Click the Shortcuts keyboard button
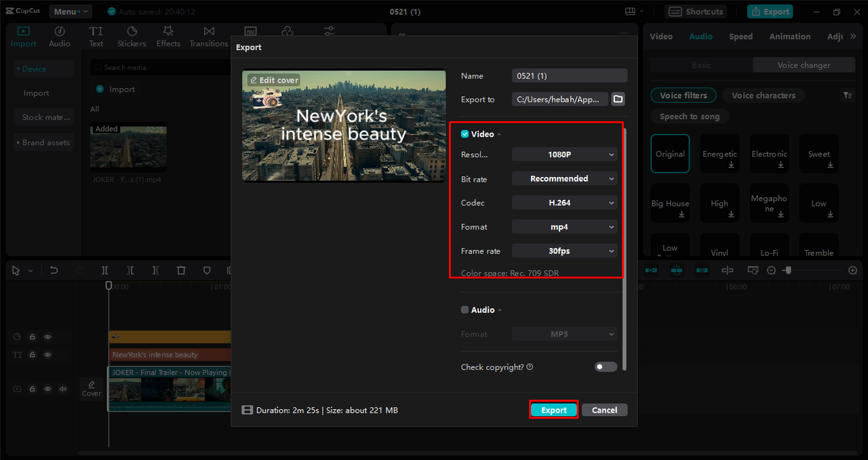This screenshot has height=460, width=868. [696, 12]
